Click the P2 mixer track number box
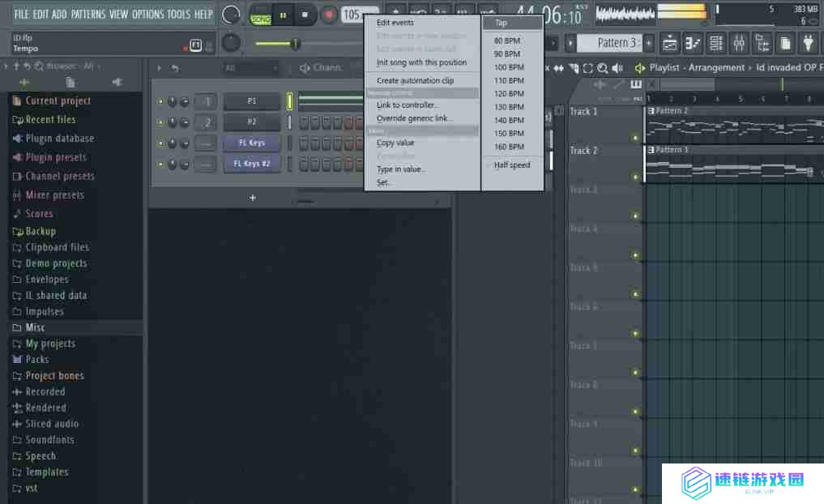Viewport: 824px width, 504px height. [x=206, y=122]
